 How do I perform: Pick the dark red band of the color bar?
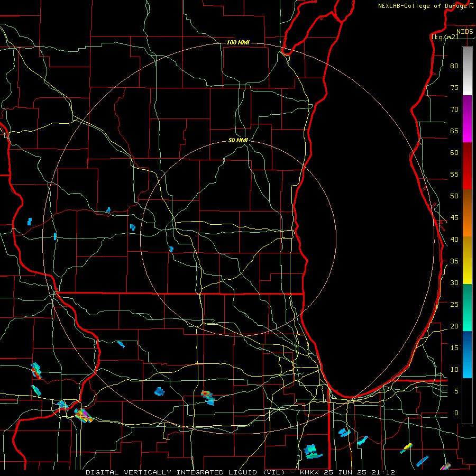[x=467, y=166]
